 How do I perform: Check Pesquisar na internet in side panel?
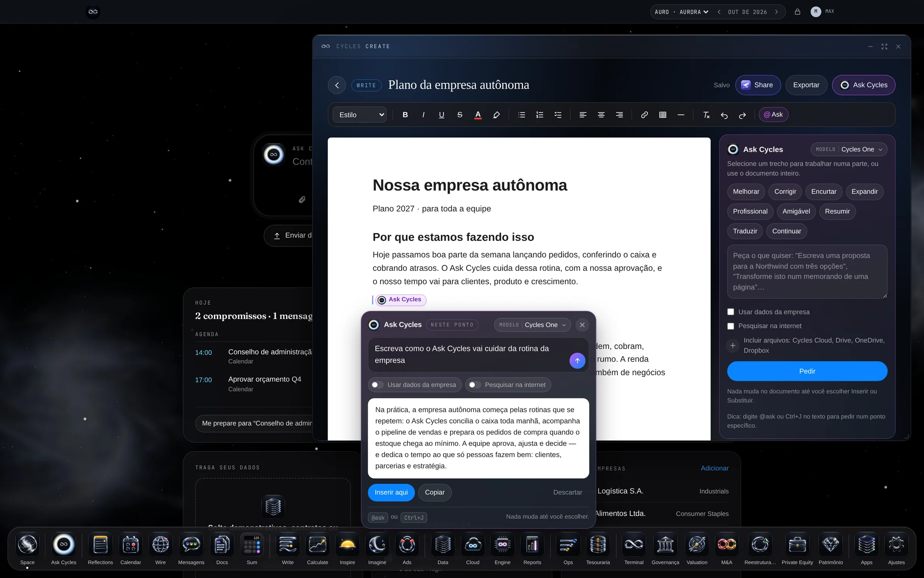[730, 326]
